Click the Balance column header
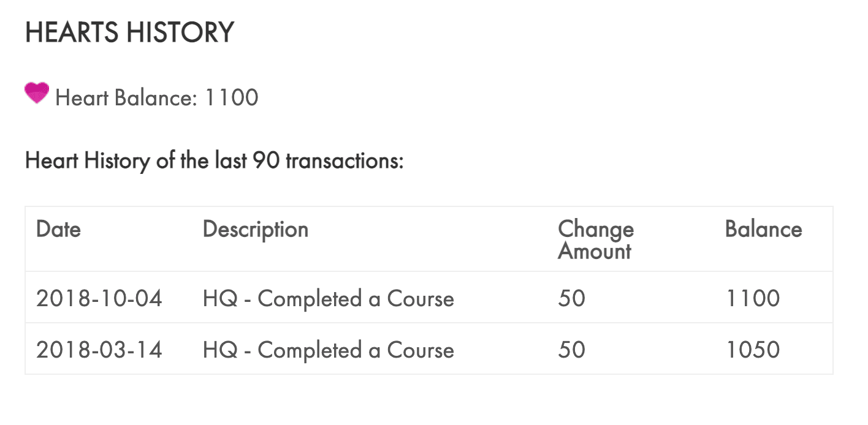 click(763, 229)
